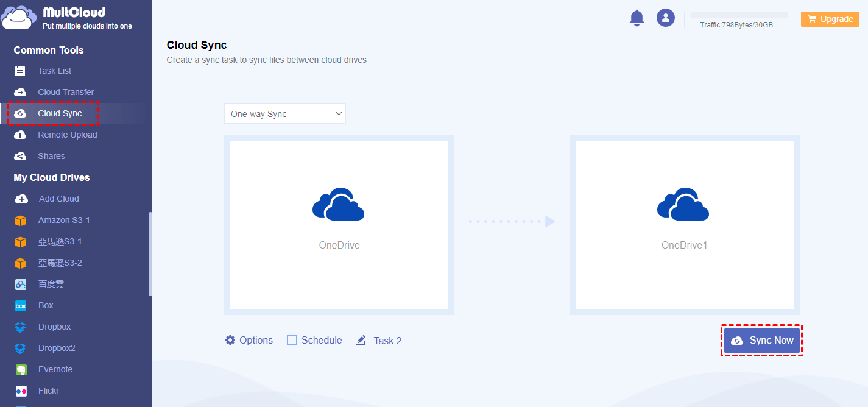The height and width of the screenshot is (407, 868).
Task: Open Shares in sidebar
Action: (x=51, y=156)
